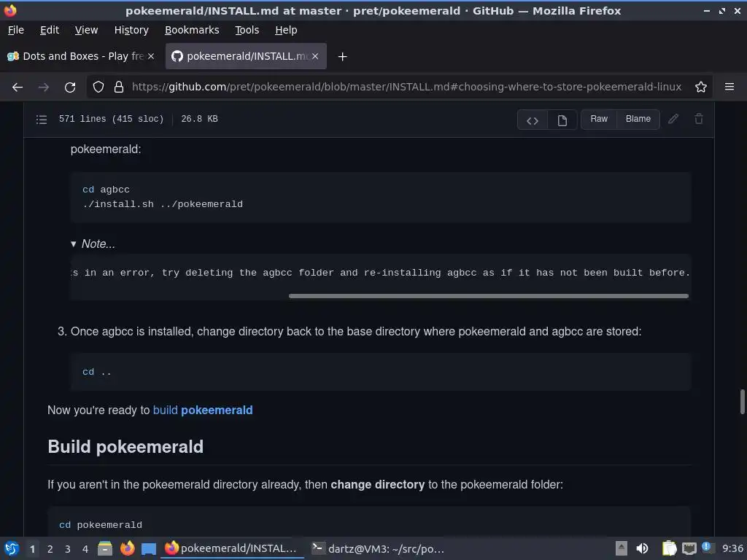Close the pokeemerald INSTALL.md tab
Viewport: 747px width, 560px height.
click(x=315, y=56)
